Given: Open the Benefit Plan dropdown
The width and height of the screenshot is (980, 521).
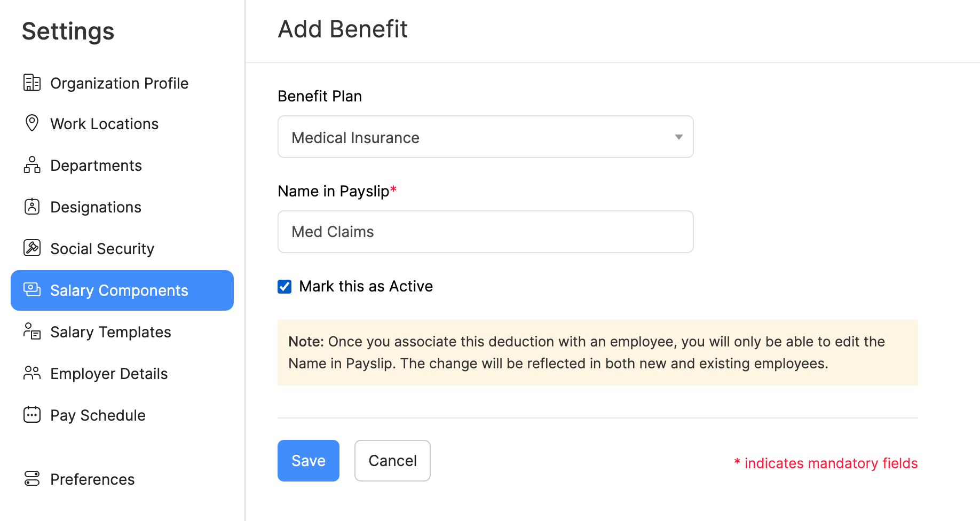Looking at the screenshot, I should click(x=485, y=137).
